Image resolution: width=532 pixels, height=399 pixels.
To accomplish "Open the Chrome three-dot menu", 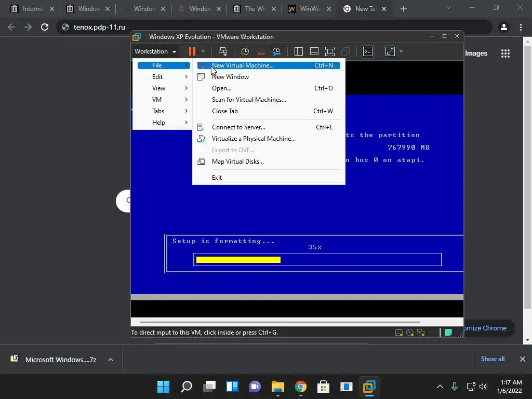I will [521, 27].
